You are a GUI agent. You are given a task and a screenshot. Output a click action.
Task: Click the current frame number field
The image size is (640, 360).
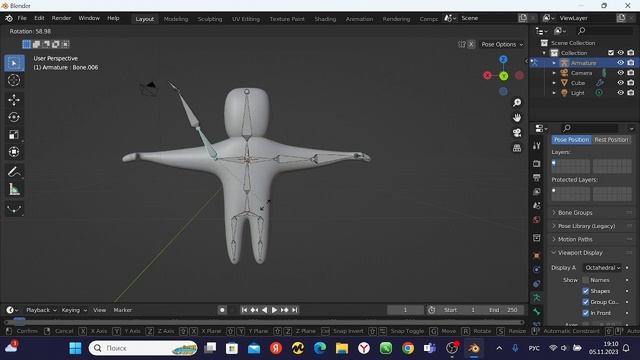click(x=405, y=310)
